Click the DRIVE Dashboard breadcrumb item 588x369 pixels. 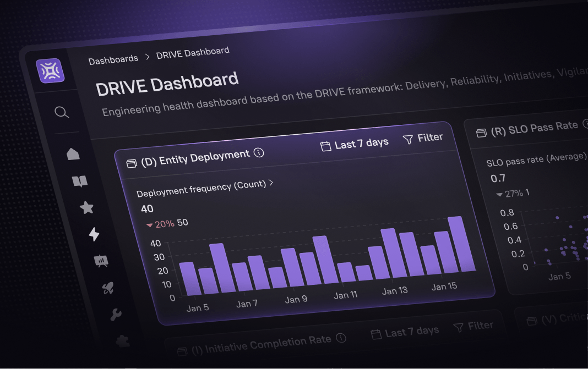point(193,53)
